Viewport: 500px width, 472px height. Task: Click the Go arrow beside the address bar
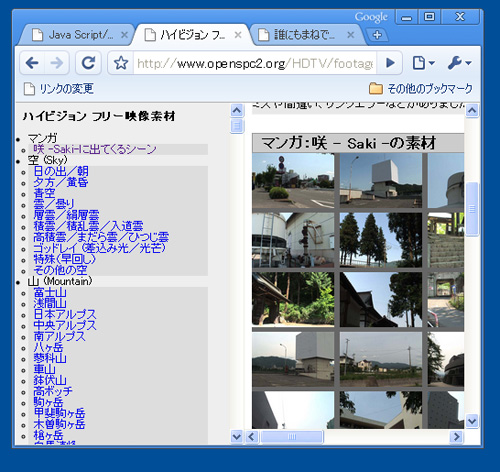pyautogui.click(x=390, y=63)
